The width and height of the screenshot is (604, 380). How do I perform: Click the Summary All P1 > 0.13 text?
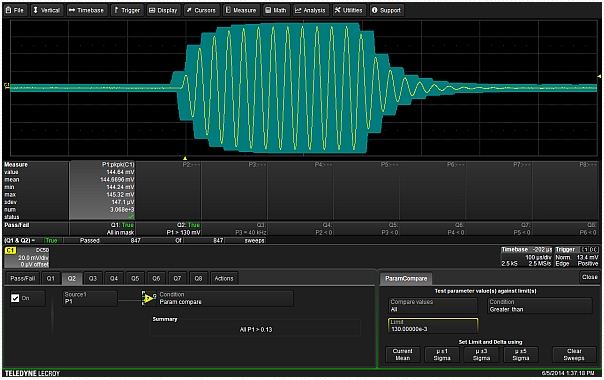(256, 330)
